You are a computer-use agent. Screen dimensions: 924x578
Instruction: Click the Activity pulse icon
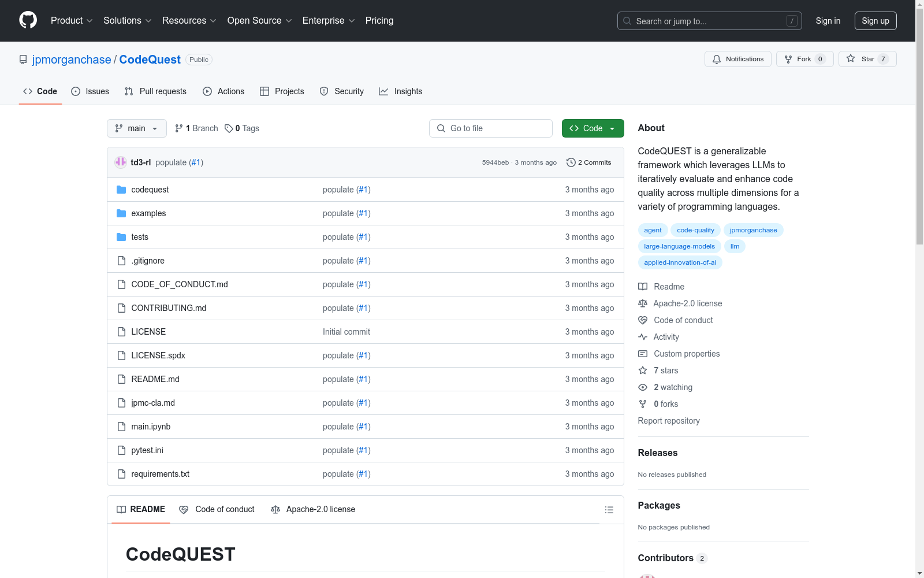pyautogui.click(x=643, y=337)
